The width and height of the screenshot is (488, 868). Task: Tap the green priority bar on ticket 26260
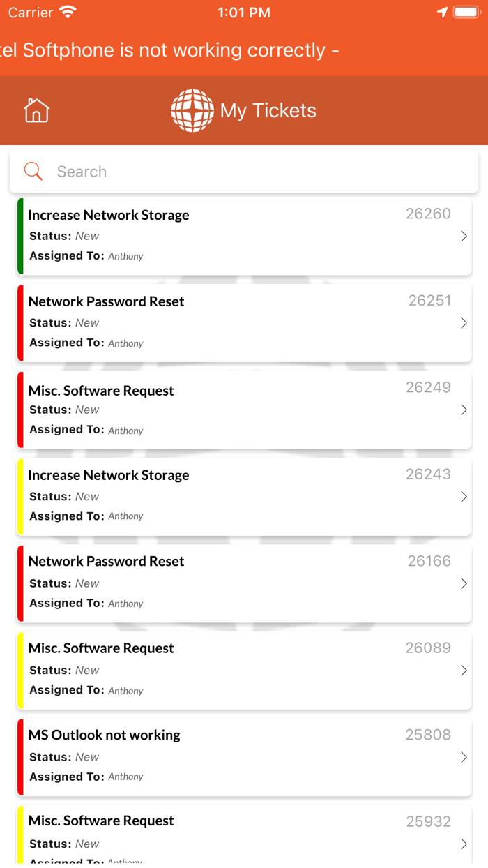click(20, 237)
